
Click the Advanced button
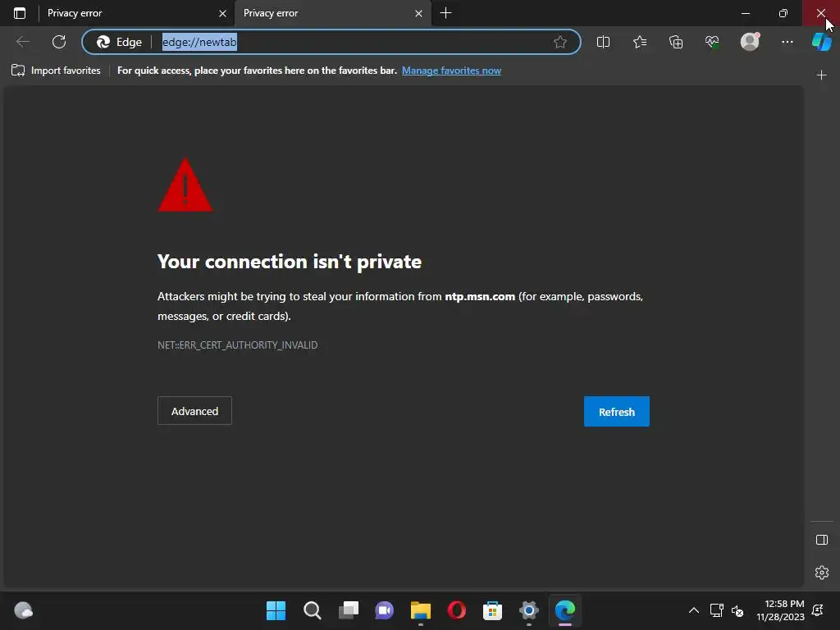194,411
